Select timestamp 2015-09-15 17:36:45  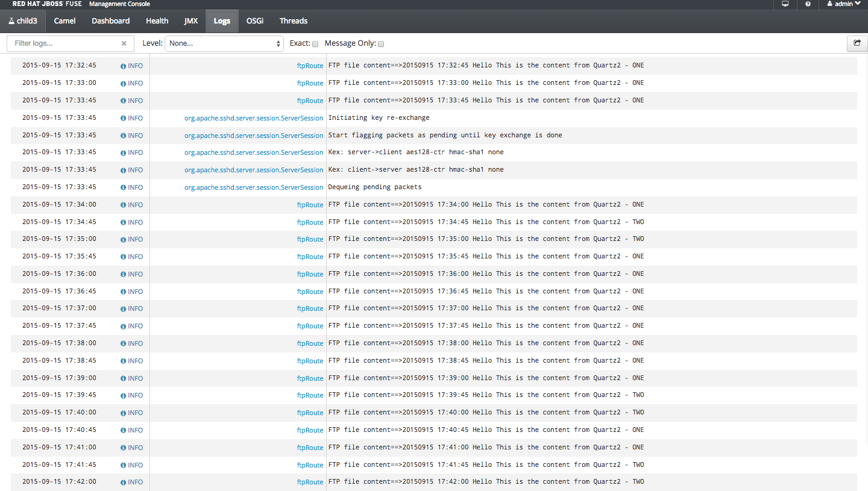click(59, 292)
